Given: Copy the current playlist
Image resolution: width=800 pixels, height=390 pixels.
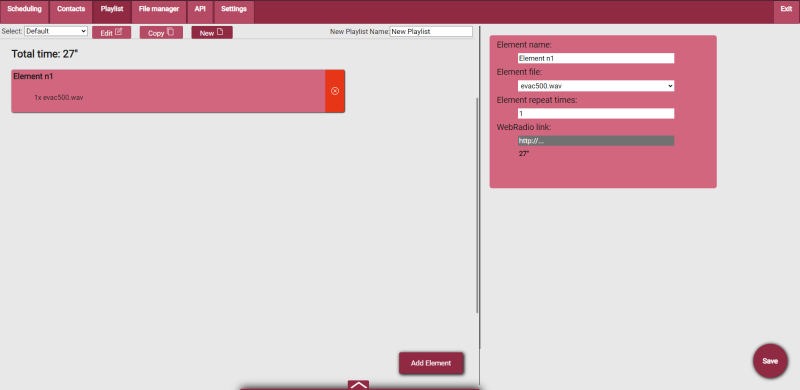Looking at the screenshot, I should click(x=161, y=33).
